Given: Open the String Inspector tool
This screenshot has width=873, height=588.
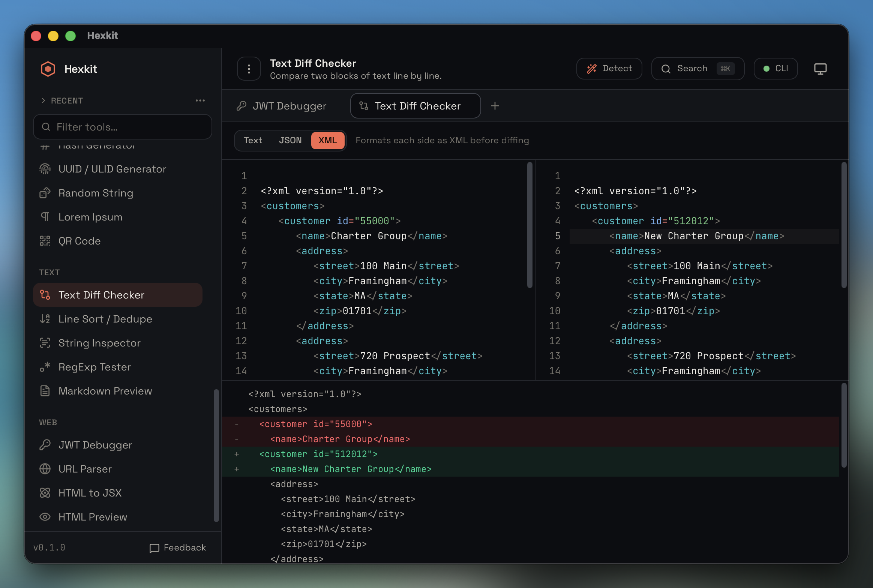Looking at the screenshot, I should (x=118, y=343).
